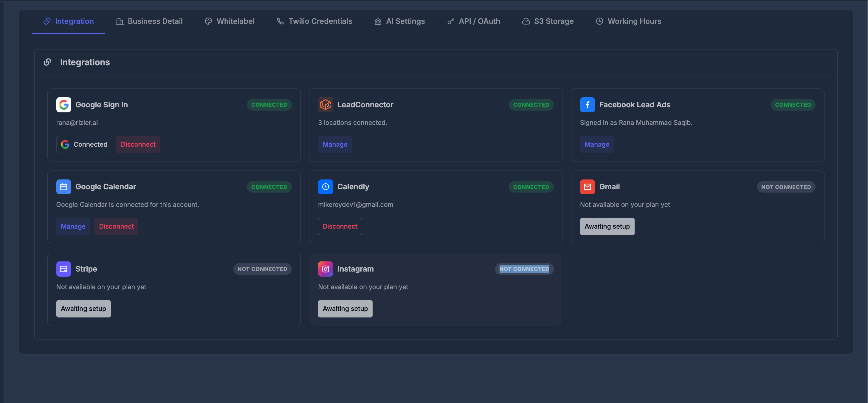
Task: Click Google Sign In CONNECTED badge
Action: pos(269,105)
